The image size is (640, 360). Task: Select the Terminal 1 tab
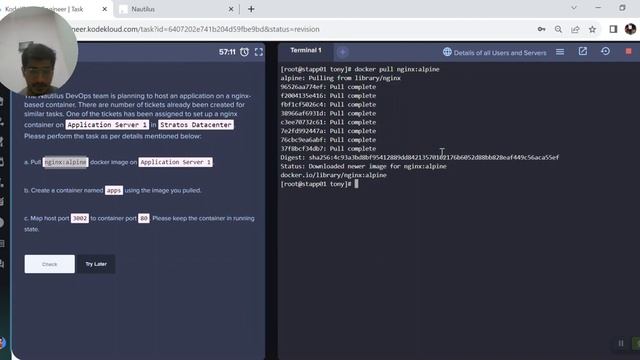(x=306, y=51)
